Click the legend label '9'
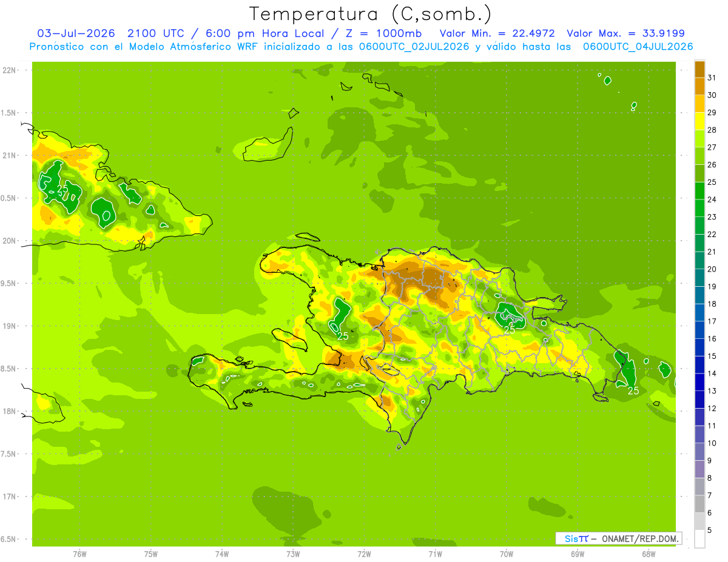This screenshot has width=728, height=562. click(709, 460)
